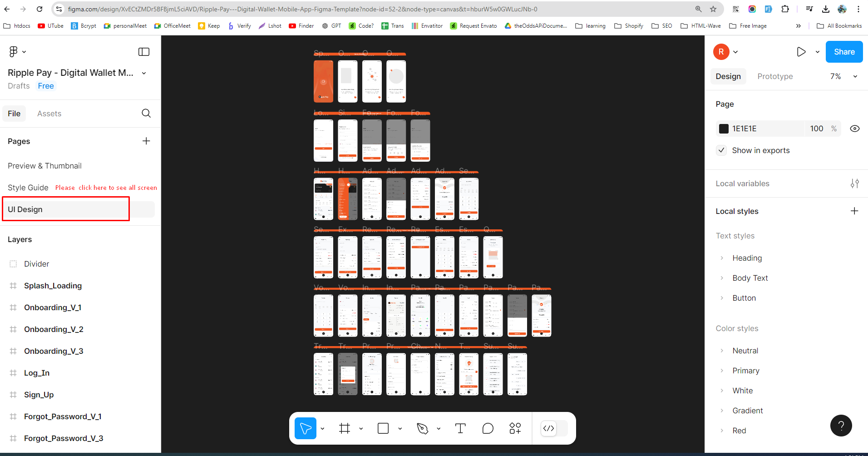Image resolution: width=868 pixels, height=456 pixels.
Task: Toggle Show in exports checkbox
Action: tap(721, 150)
